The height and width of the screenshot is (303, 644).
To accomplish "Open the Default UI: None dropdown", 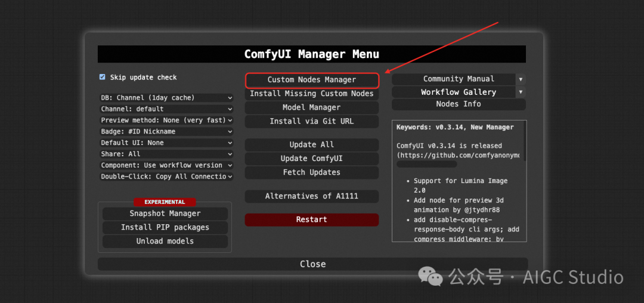I will point(166,143).
